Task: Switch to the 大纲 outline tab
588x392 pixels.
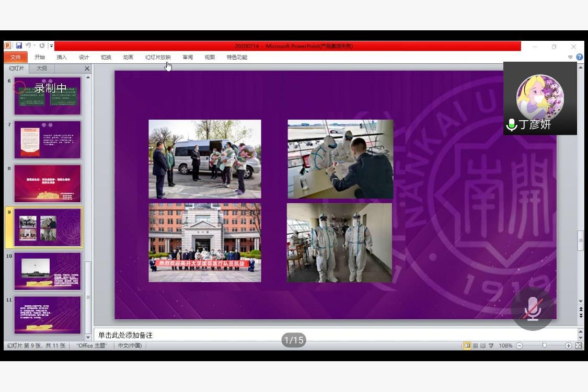Action: (42, 68)
